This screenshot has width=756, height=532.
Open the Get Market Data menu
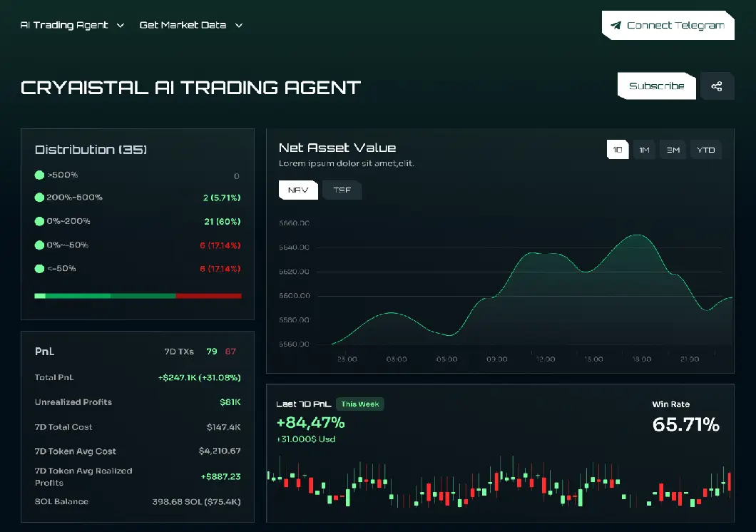(183, 25)
